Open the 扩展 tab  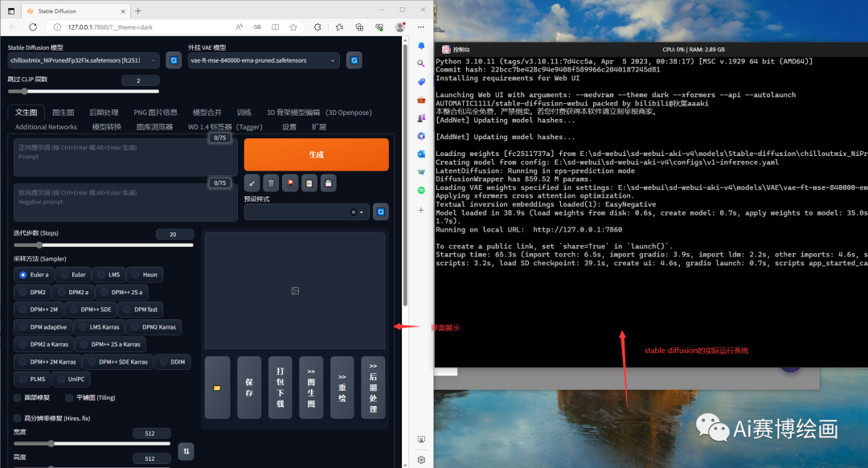(x=319, y=127)
